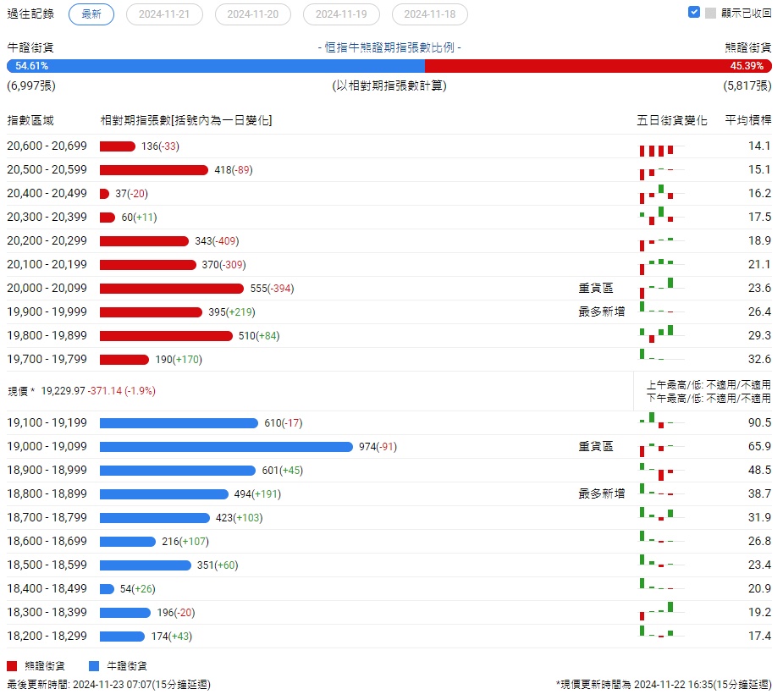Click the five-day sparkline for 19,800 - 19,899
The width and height of the screenshot is (783, 700).
pyautogui.click(x=662, y=334)
